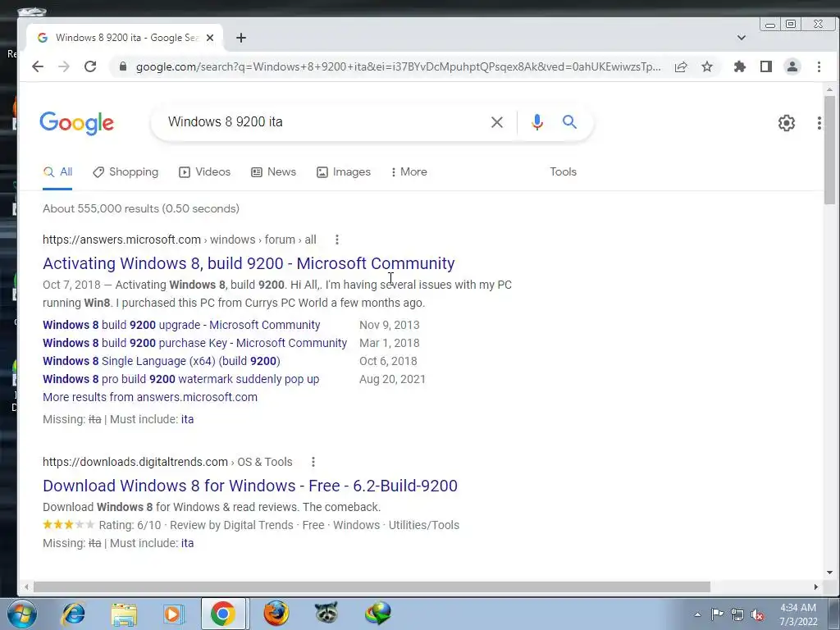Switch to the Images tab
Screen dimensions: 840x630
click(344, 172)
